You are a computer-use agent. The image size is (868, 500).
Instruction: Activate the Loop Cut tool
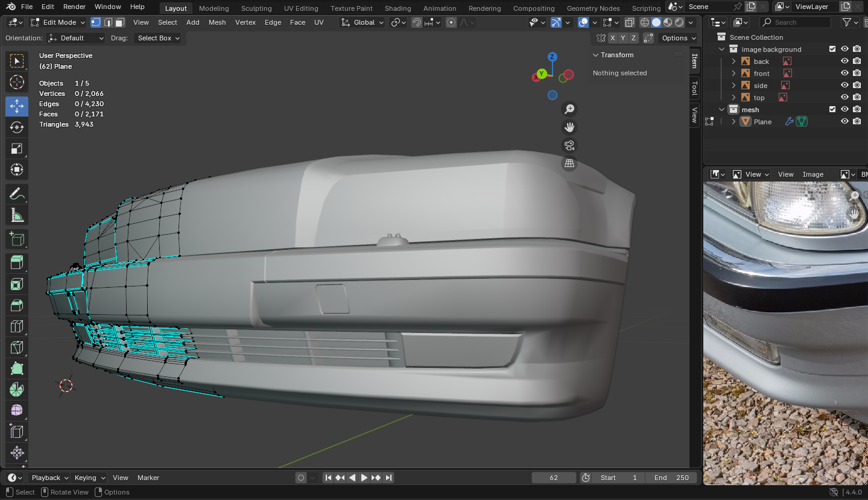(17, 326)
